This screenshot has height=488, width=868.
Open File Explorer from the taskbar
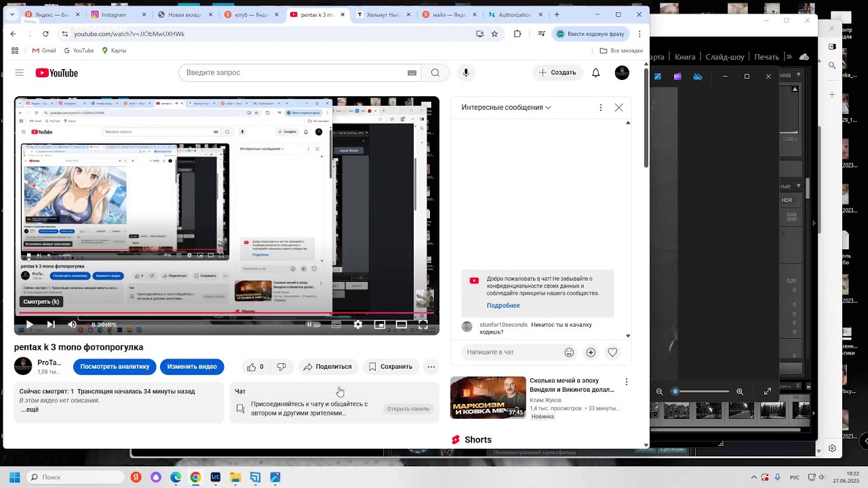(x=235, y=477)
